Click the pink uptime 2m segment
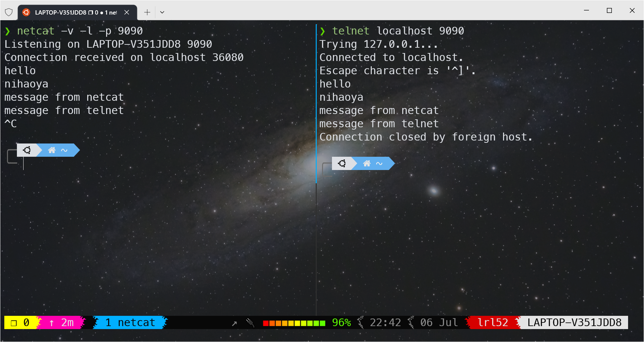 (x=62, y=322)
